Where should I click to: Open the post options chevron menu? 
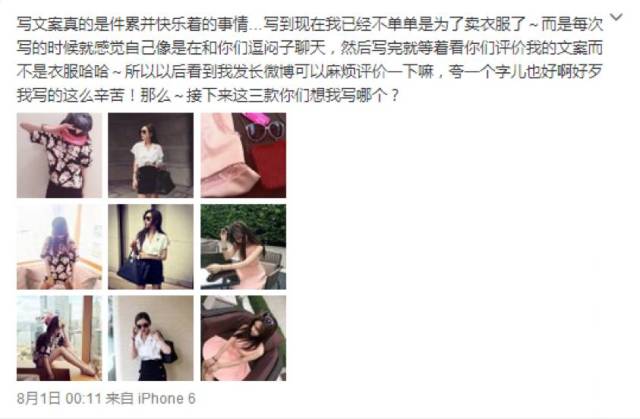pyautogui.click(x=616, y=17)
